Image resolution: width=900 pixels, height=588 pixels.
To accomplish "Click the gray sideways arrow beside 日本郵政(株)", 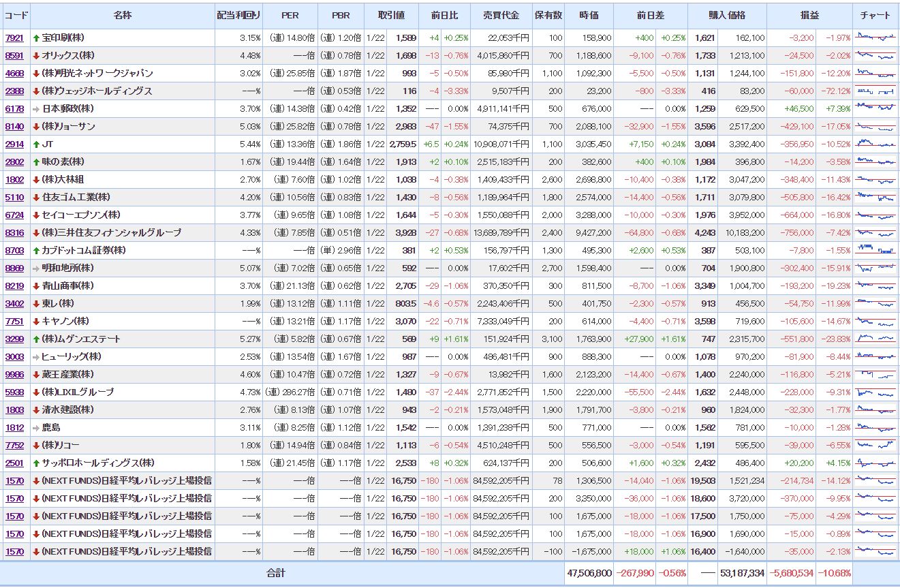I will click(36, 108).
